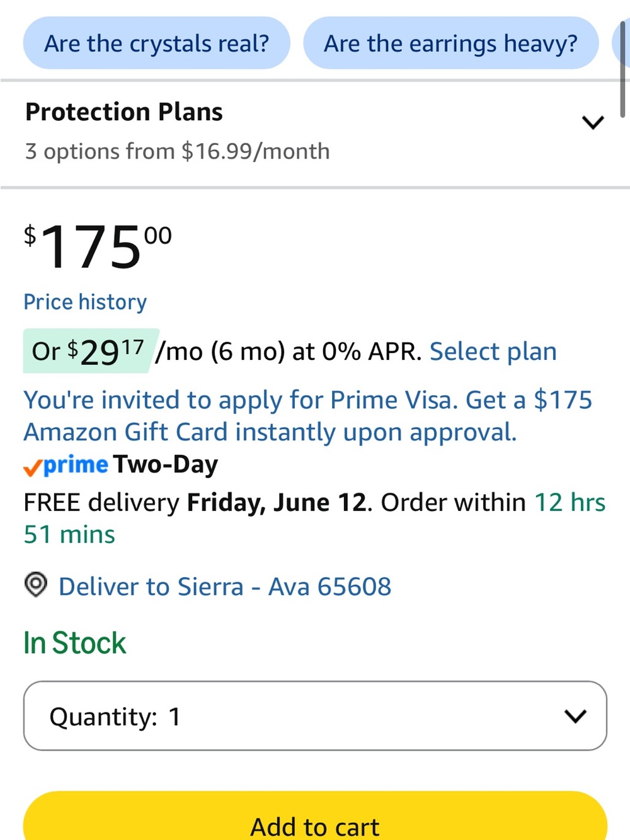The height and width of the screenshot is (840, 630).
Task: Tap 'Are the crystals real?' chip
Action: pos(156,43)
